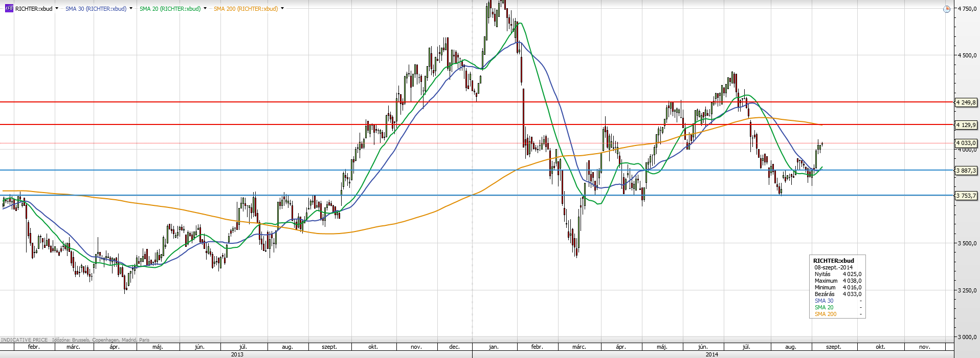Select the 4 129,9 red line price tag
Viewport: 980px width, 358px height.
click(x=966, y=125)
